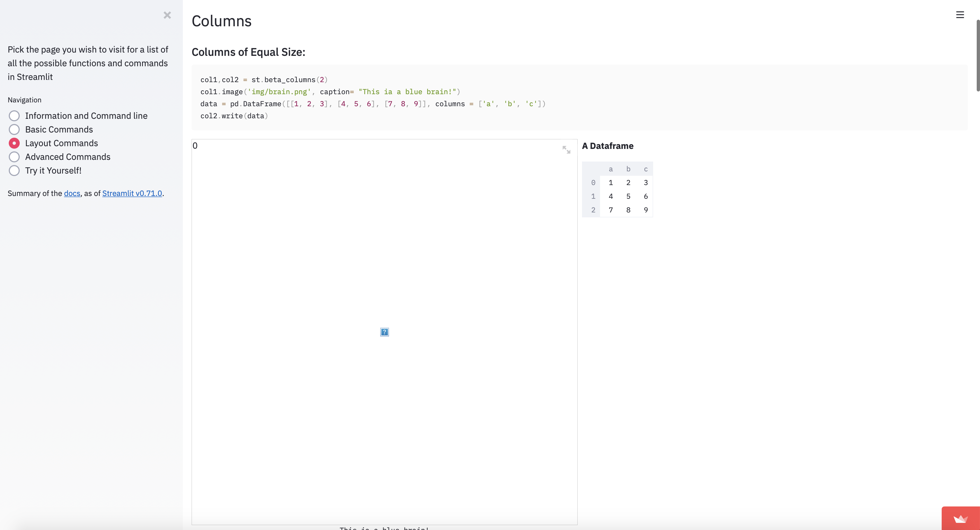Close the sidebar using the X icon
This screenshot has width=980, height=530.
167,15
